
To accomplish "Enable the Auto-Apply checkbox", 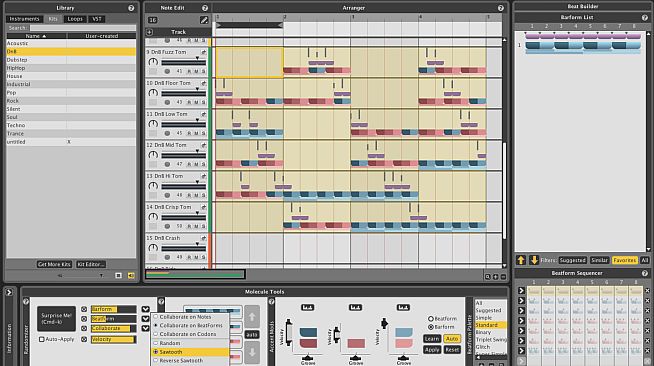I will 42,339.
